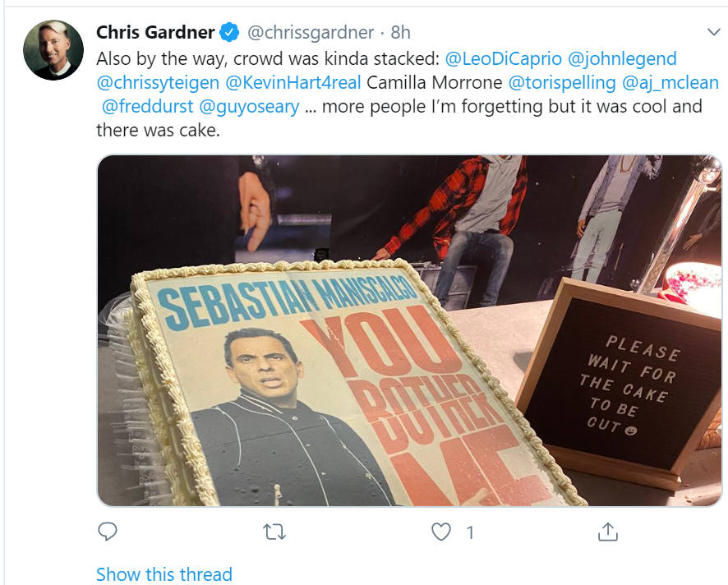Open the @chrissgardner handle
This screenshot has width=728, height=585.
(310, 33)
